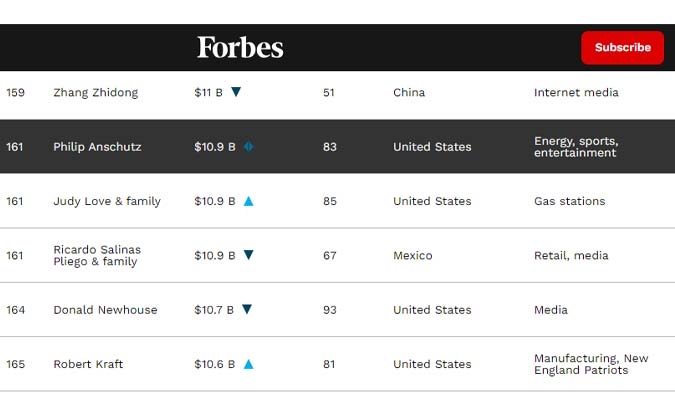Click the up arrow beside Judy Love's $10.9 B
This screenshot has height=420, width=675.
point(248,201)
